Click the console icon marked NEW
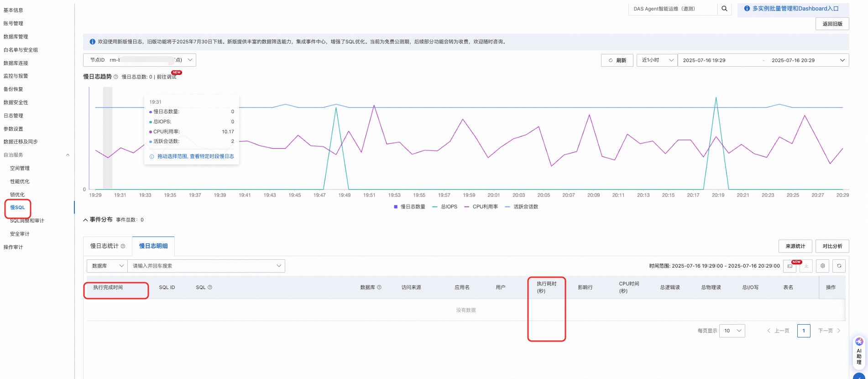Image resolution: width=868 pixels, height=379 pixels. 790,266
